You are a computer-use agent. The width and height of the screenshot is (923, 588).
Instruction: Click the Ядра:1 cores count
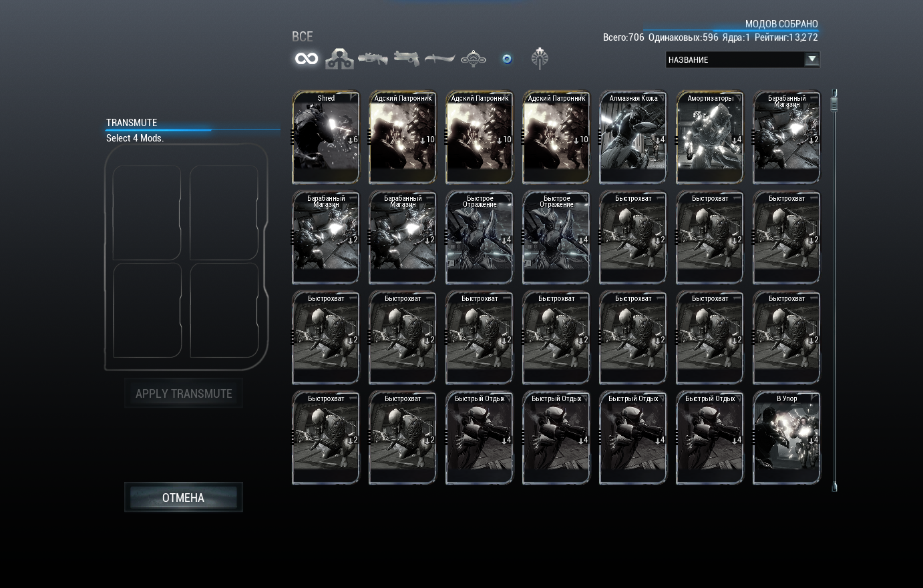[736, 37]
